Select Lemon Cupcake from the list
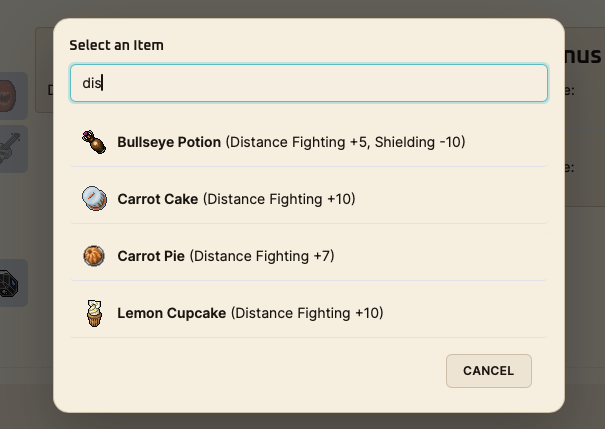Screen dimensions: 605x429 tap(172, 313)
